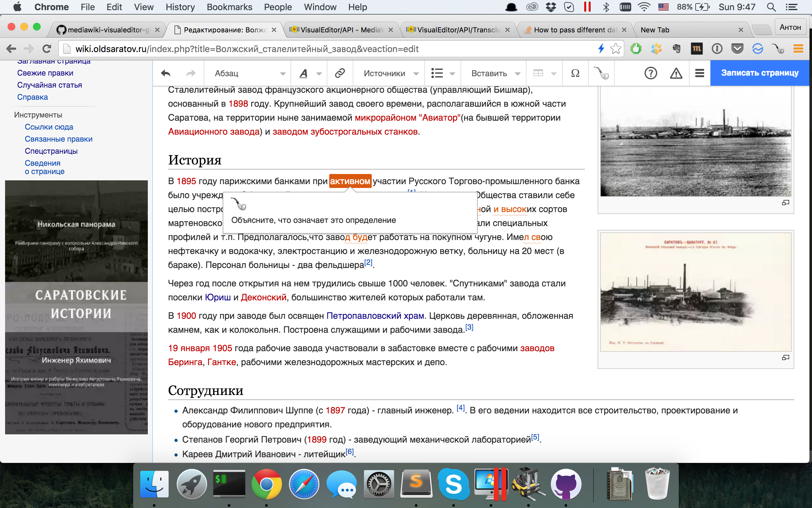
Task: Go forward with browser forward arrow
Action: coord(29,49)
